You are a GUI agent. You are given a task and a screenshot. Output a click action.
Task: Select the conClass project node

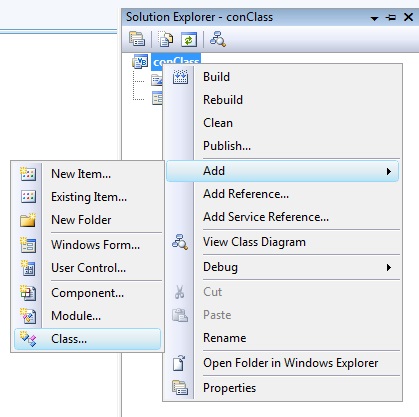(176, 61)
